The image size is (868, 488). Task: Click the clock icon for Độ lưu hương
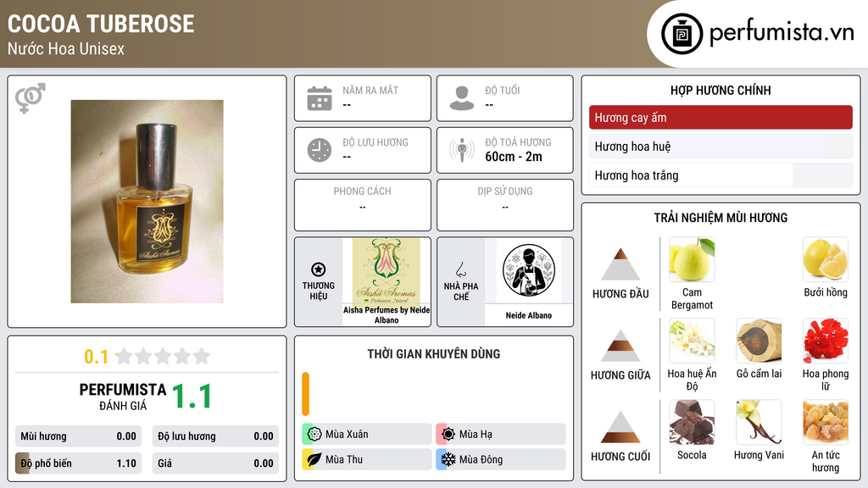click(x=320, y=150)
